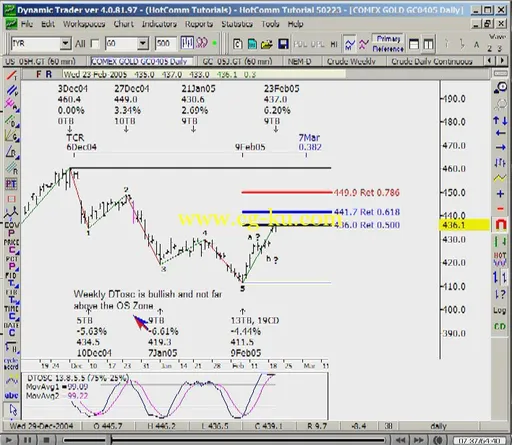Toggle the F flag above the chart
512x445 pixels.
[39, 74]
